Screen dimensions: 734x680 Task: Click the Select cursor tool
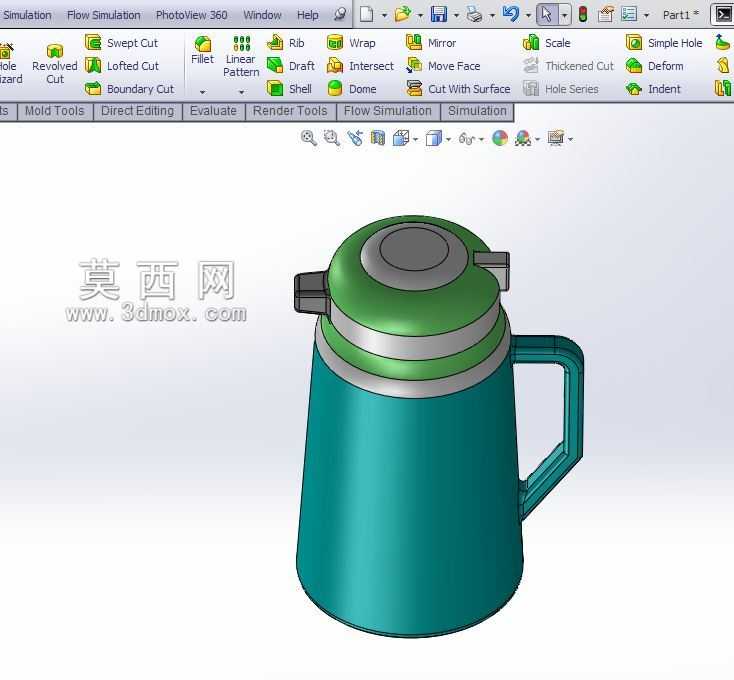(x=546, y=15)
